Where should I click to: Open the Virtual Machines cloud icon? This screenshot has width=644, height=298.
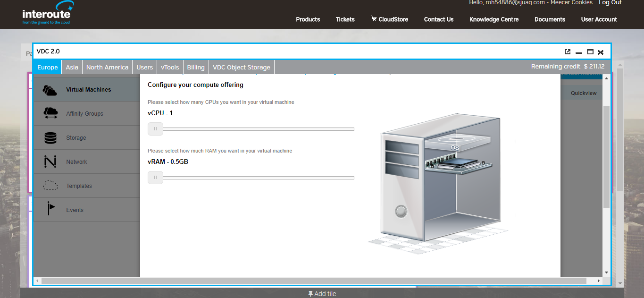pyautogui.click(x=50, y=90)
